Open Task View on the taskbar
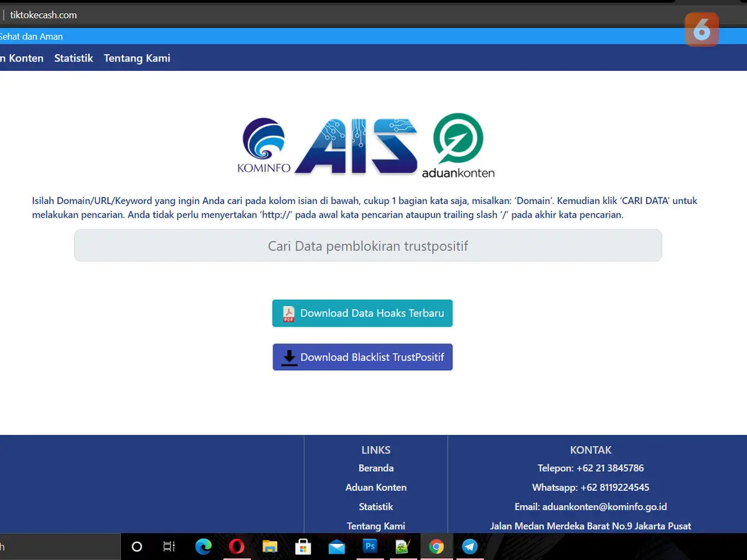 click(x=169, y=547)
